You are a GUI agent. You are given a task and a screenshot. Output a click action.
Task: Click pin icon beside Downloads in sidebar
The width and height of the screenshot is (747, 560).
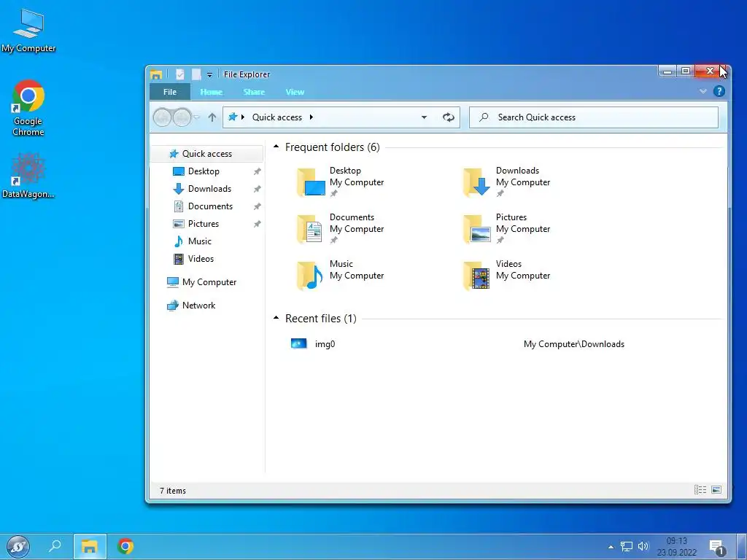tap(258, 189)
